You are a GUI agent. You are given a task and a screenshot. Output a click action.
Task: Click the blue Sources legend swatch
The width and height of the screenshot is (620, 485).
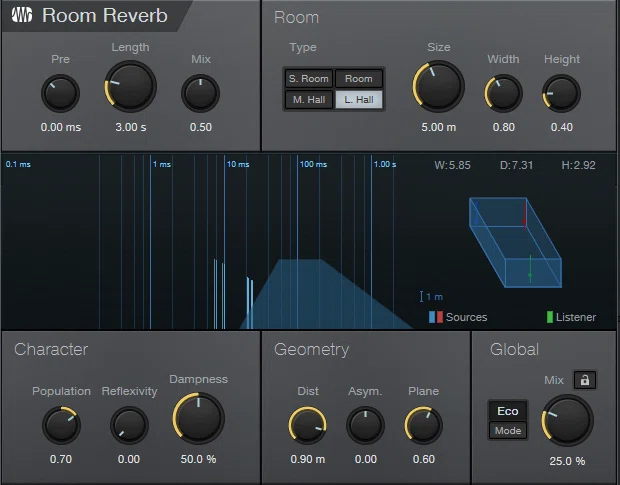[432, 317]
